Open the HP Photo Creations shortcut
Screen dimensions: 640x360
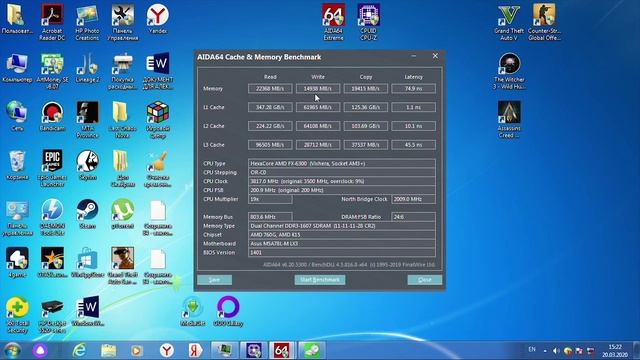click(x=87, y=22)
